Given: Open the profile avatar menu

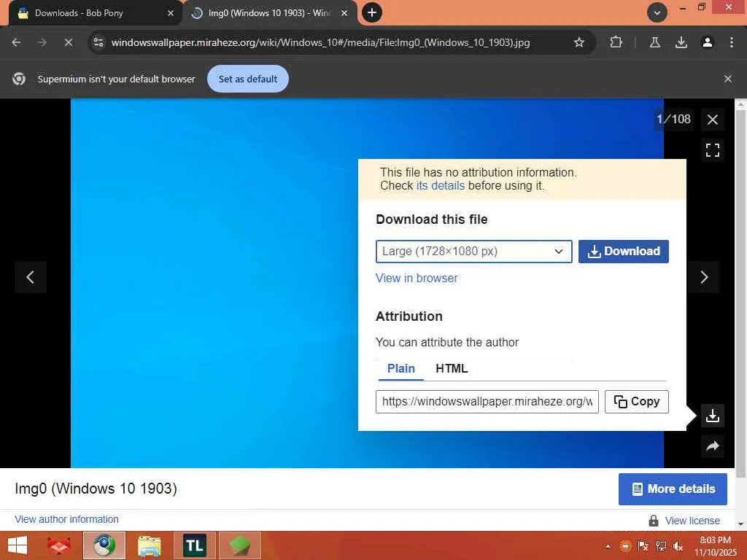Looking at the screenshot, I should click(x=708, y=42).
